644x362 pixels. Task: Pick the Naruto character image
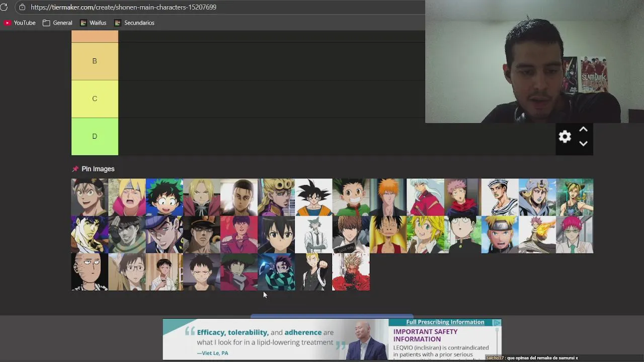(500, 234)
